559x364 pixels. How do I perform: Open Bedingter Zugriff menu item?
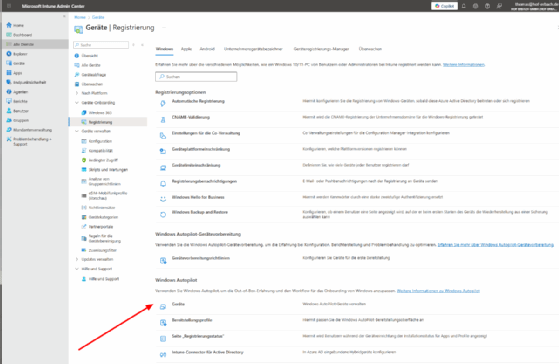pyautogui.click(x=103, y=160)
